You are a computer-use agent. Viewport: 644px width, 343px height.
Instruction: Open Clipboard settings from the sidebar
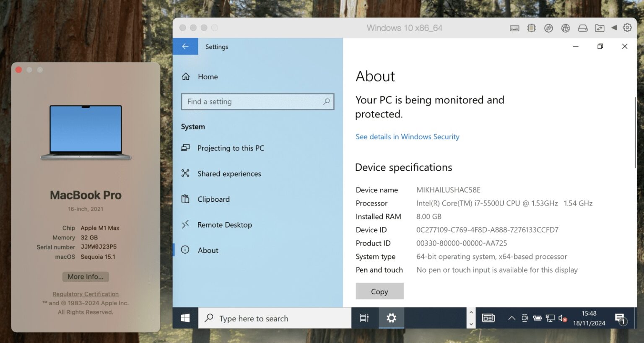pyautogui.click(x=213, y=199)
